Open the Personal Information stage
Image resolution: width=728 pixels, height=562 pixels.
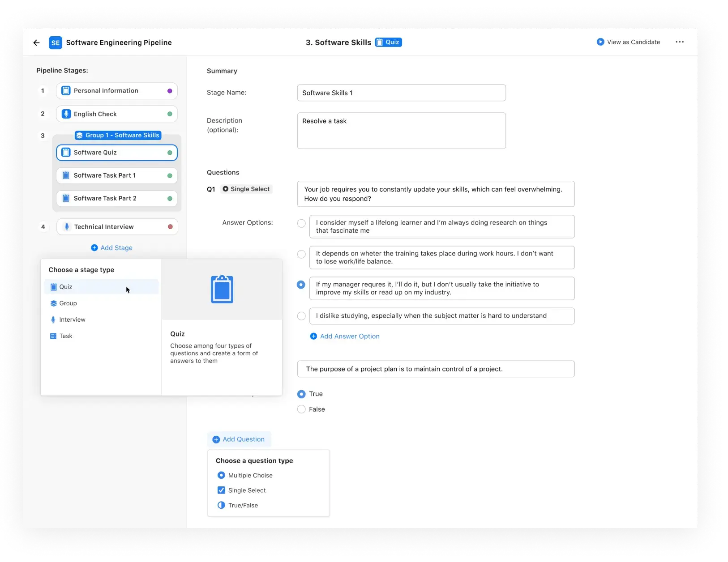tap(117, 91)
